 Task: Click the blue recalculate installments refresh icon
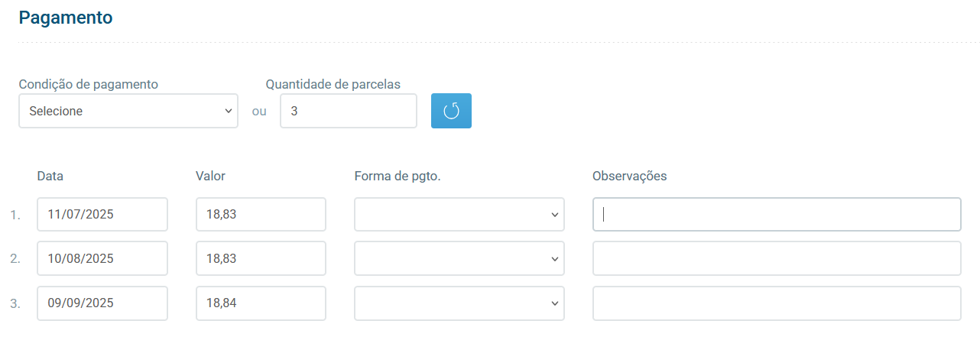pyautogui.click(x=451, y=111)
